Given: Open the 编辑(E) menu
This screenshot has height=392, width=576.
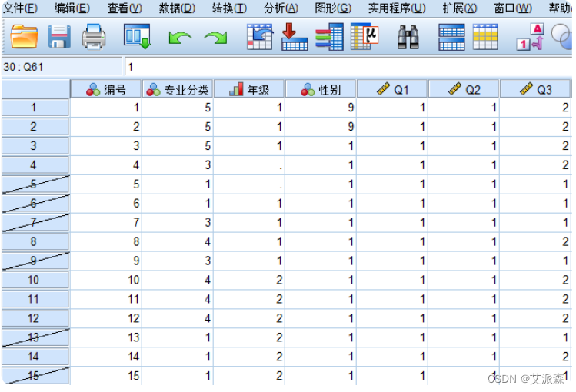Looking at the screenshot, I should coord(72,8).
